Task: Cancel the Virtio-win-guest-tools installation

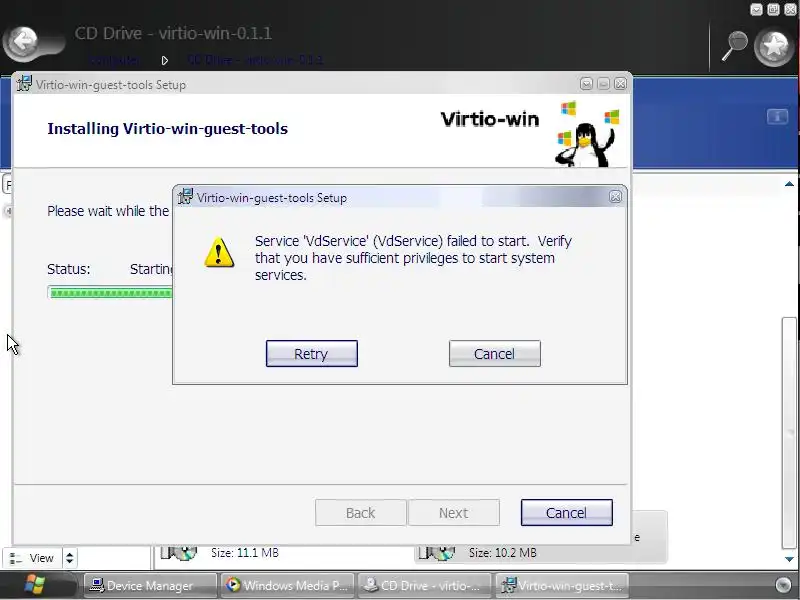Action: pyautogui.click(x=566, y=512)
